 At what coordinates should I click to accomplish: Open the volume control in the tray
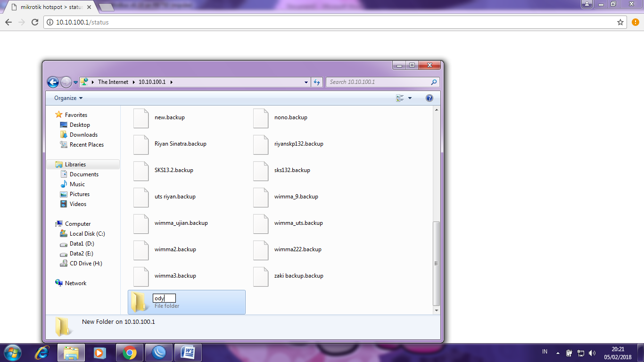pos(592,352)
